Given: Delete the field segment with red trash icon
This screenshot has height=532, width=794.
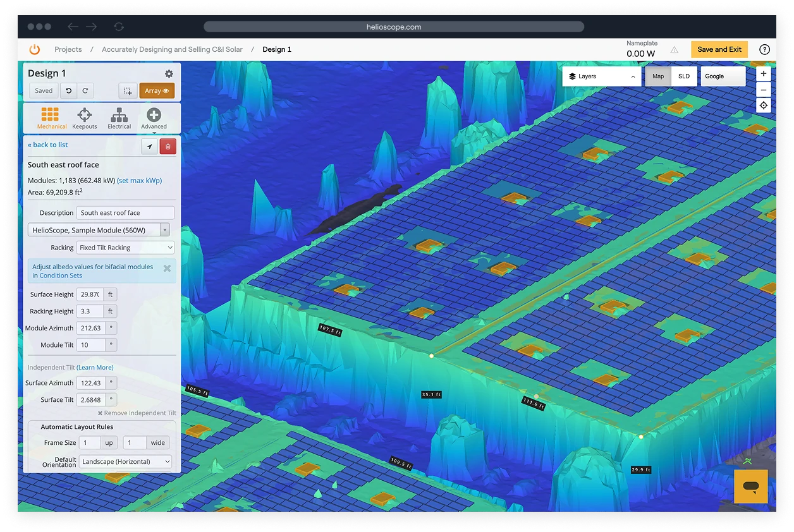Looking at the screenshot, I should [x=168, y=147].
